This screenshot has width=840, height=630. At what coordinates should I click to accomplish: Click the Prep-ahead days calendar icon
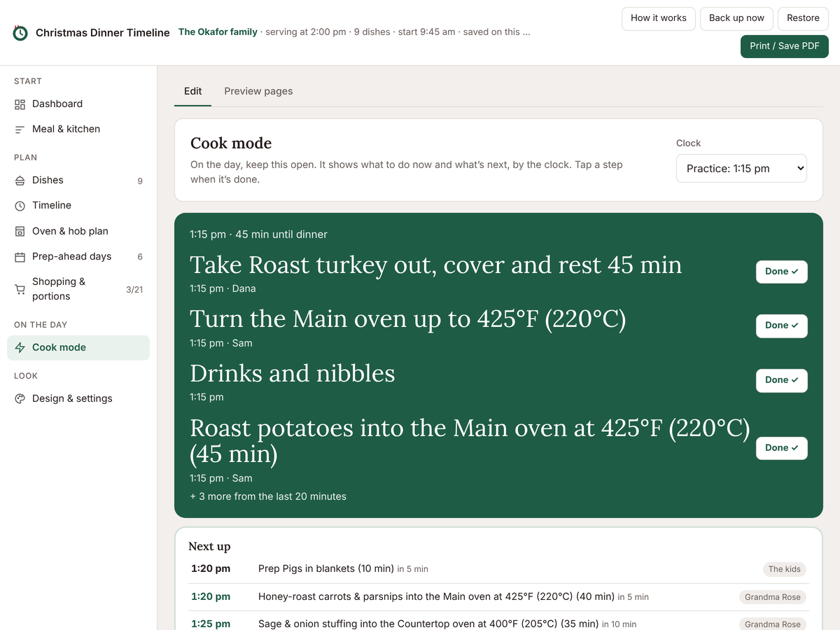tap(20, 257)
